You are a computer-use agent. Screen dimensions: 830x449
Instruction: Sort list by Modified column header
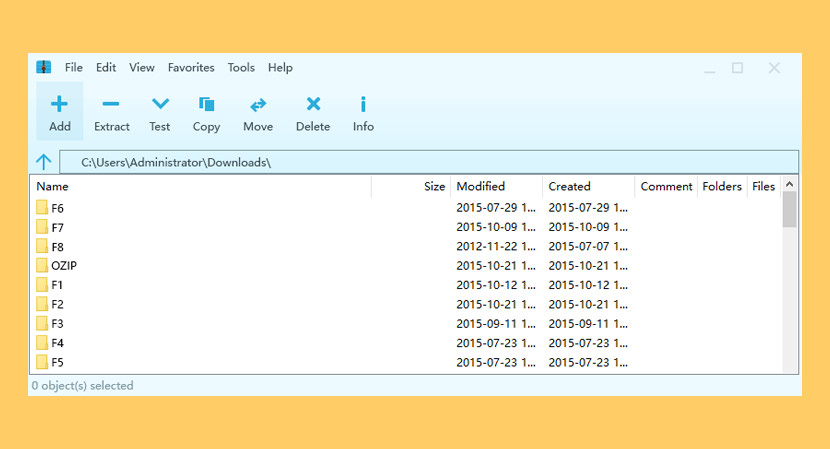coord(481,187)
